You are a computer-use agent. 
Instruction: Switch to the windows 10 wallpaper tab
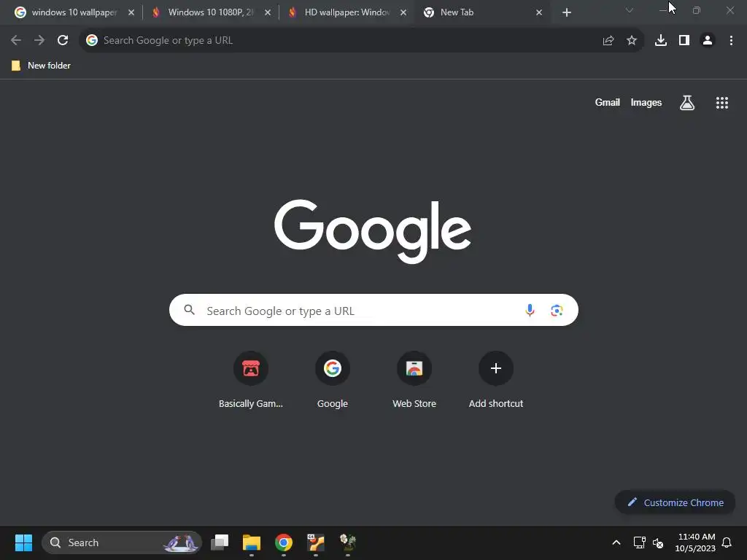point(74,12)
